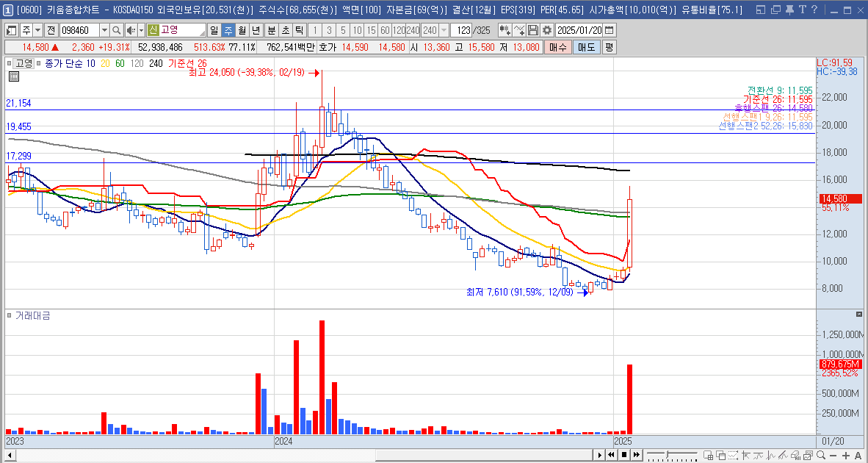
Task: Click the minus zoom-out icon at bottom
Action: pyautogui.click(x=833, y=455)
